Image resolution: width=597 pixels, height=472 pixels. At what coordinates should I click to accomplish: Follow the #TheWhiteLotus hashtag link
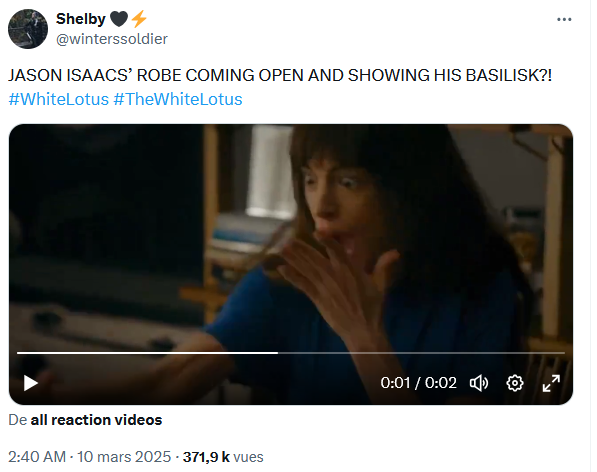[x=178, y=99]
